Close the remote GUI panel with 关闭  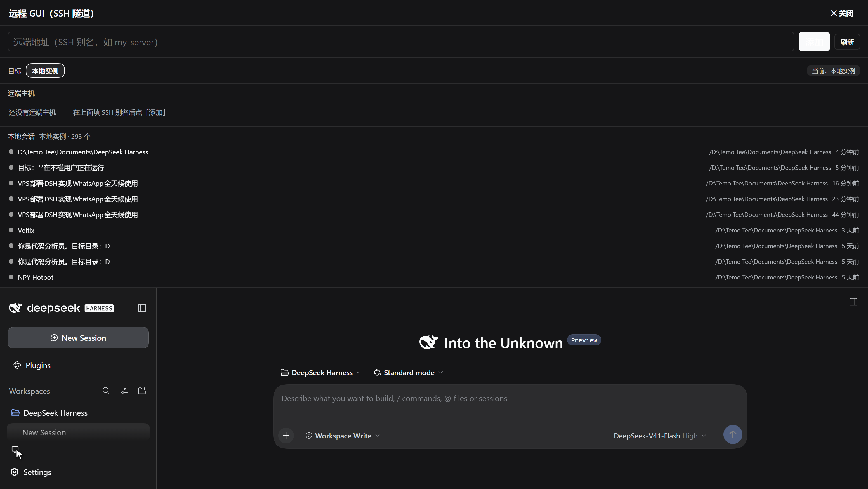(x=842, y=13)
